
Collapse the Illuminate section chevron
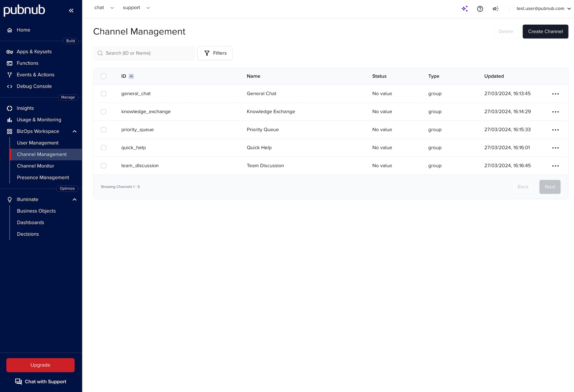pyautogui.click(x=75, y=200)
